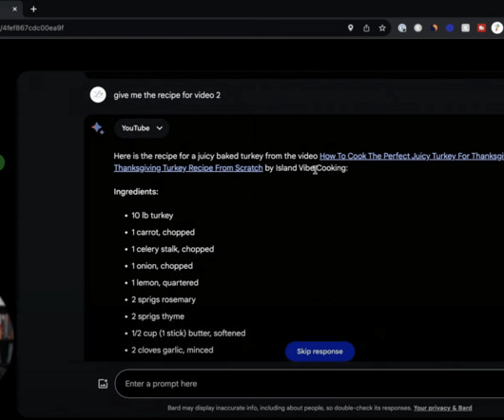
Task: Click the Skip response button
Action: 320,352
